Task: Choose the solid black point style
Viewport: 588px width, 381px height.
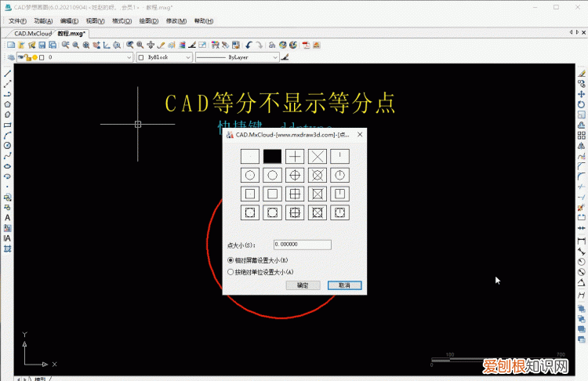Action: click(x=272, y=156)
